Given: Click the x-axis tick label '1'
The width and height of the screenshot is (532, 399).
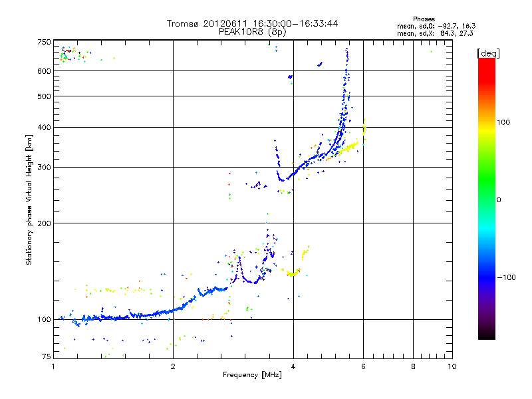Looking at the screenshot, I should coord(53,366).
